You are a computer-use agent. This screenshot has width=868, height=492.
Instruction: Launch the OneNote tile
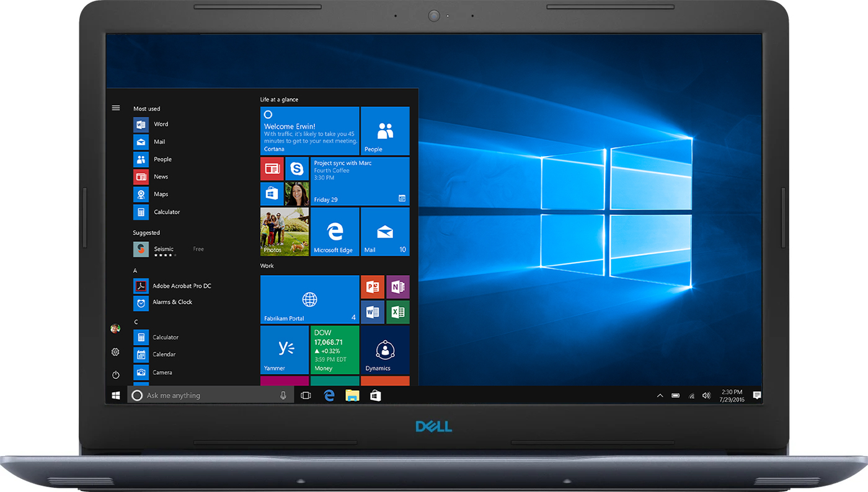click(397, 287)
